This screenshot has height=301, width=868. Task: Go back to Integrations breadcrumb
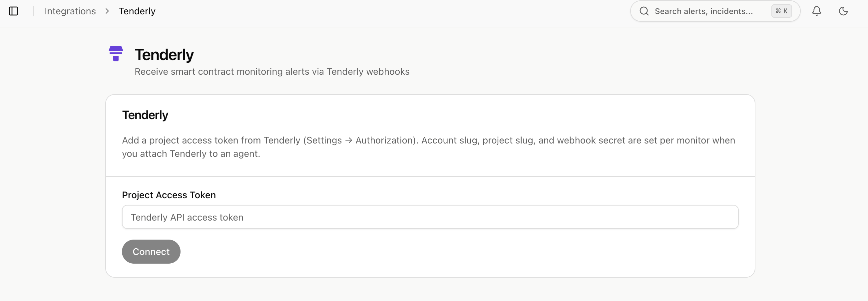tap(70, 11)
